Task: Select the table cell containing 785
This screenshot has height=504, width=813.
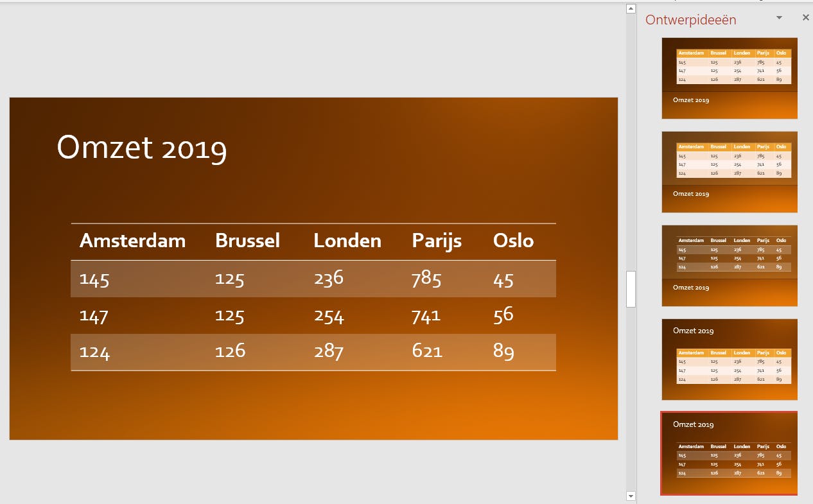Action: click(426, 279)
